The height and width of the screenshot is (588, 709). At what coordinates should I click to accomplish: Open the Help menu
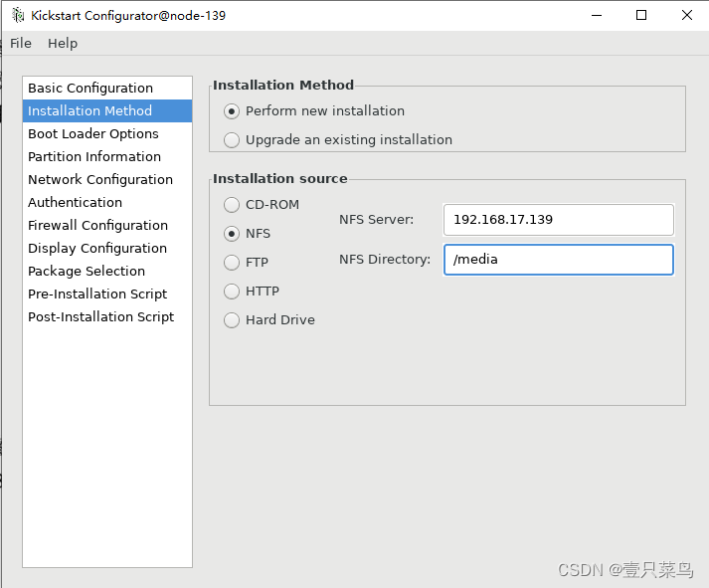[63, 44]
